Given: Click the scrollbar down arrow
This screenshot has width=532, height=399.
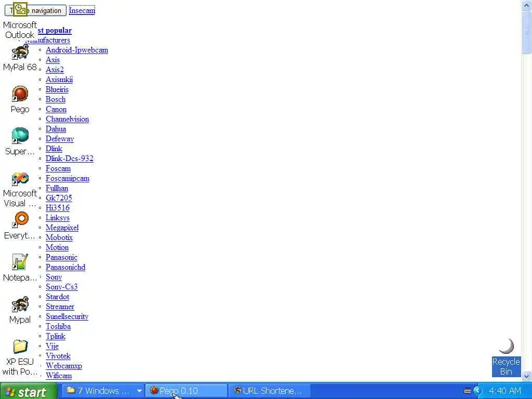Looking at the screenshot, I should click(x=527, y=376).
